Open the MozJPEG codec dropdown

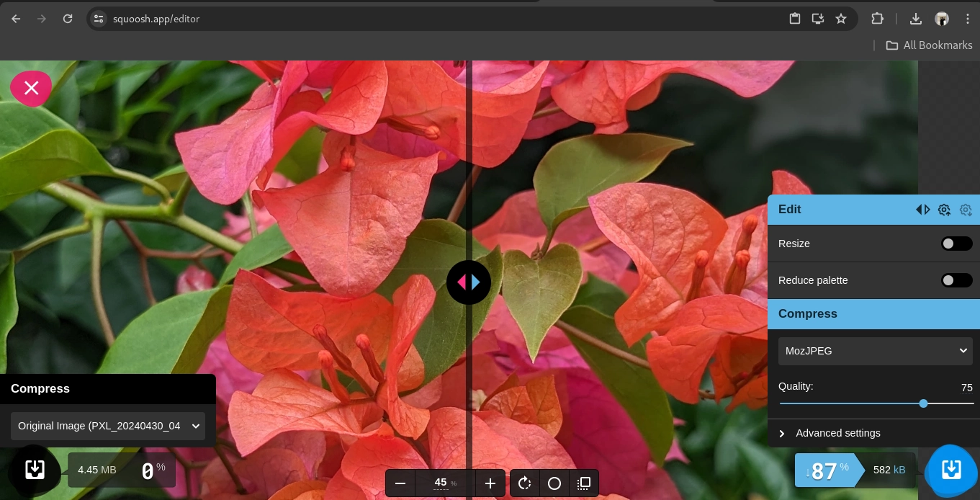(x=875, y=351)
